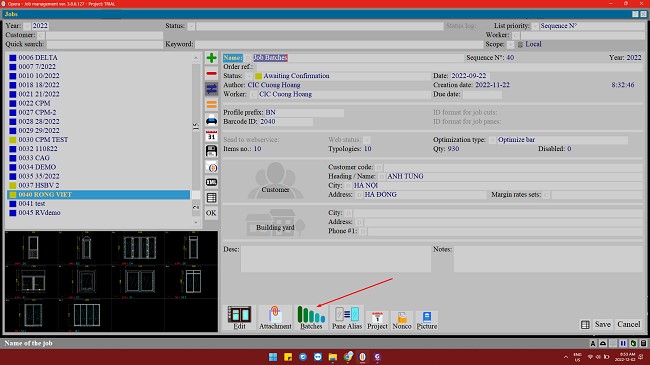Screen dimensions: 650x365
Task: Click the job list scrollbar up arrow
Action: [196, 58]
